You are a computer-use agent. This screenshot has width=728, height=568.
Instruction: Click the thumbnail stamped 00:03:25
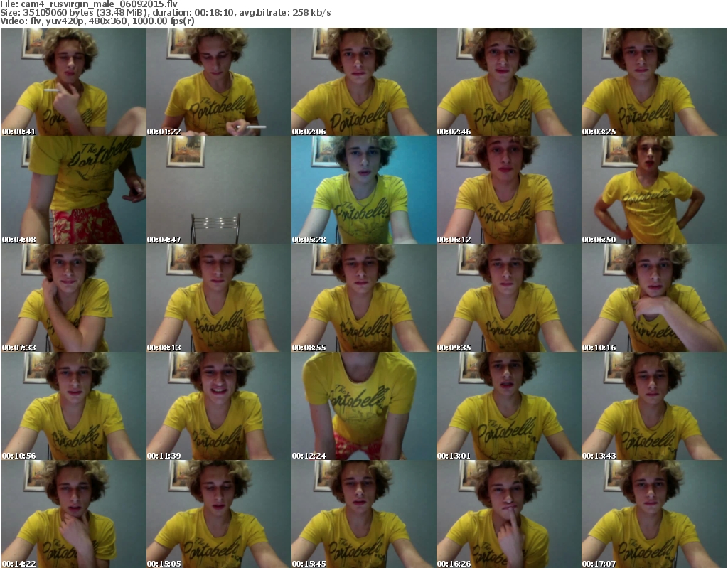[654, 82]
